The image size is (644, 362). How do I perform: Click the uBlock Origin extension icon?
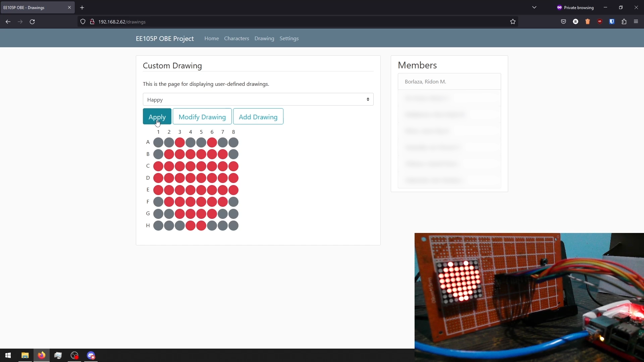(x=600, y=22)
